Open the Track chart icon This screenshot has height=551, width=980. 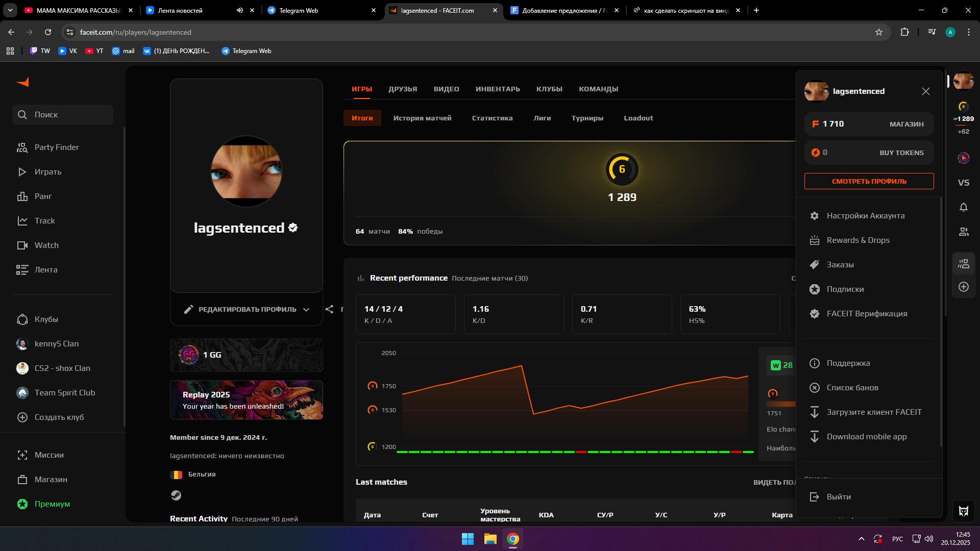[x=22, y=220]
